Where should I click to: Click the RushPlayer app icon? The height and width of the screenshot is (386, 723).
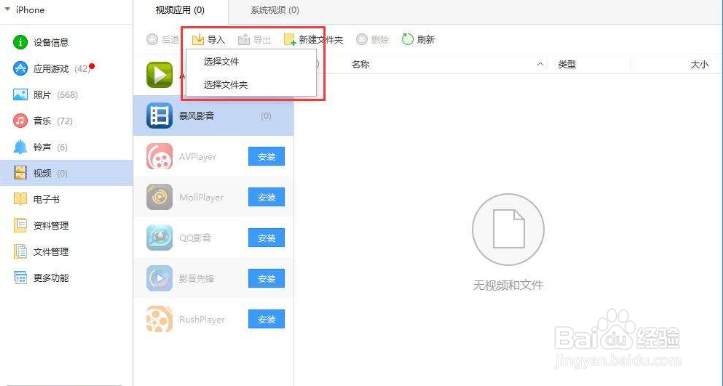pyautogui.click(x=160, y=319)
